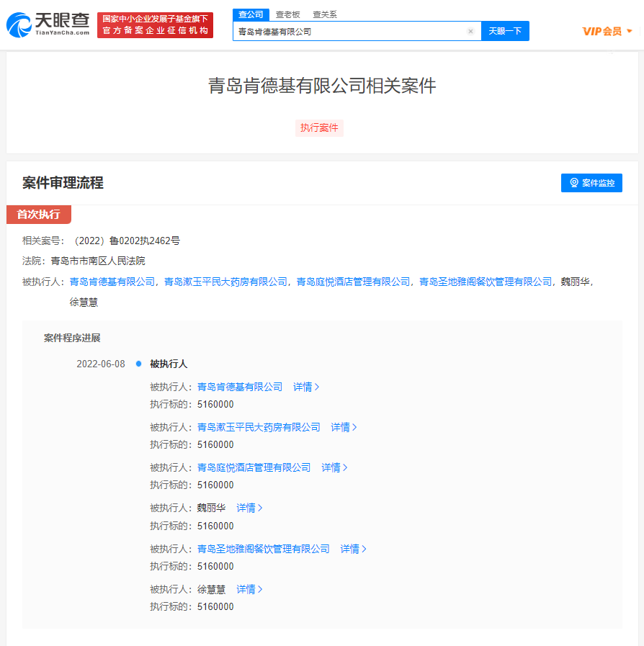Expand 详情 for 魏丽华

click(x=249, y=508)
